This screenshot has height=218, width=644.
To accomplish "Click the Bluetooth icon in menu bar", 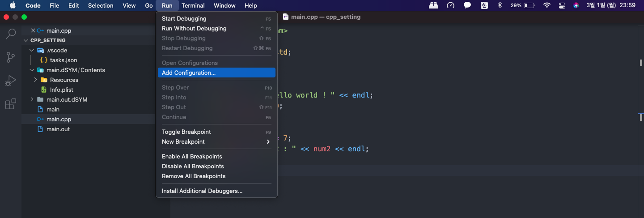I will tap(500, 5).
